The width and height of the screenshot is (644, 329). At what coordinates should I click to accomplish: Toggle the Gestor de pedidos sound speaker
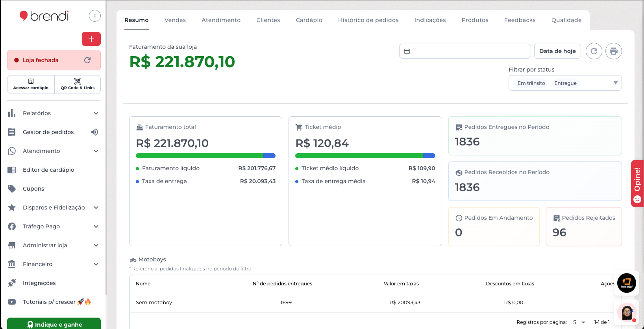(94, 132)
